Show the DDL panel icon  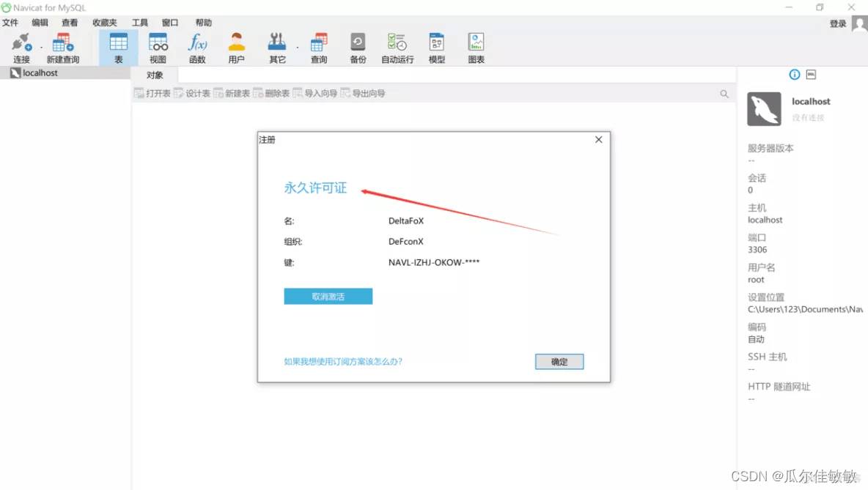click(x=811, y=75)
